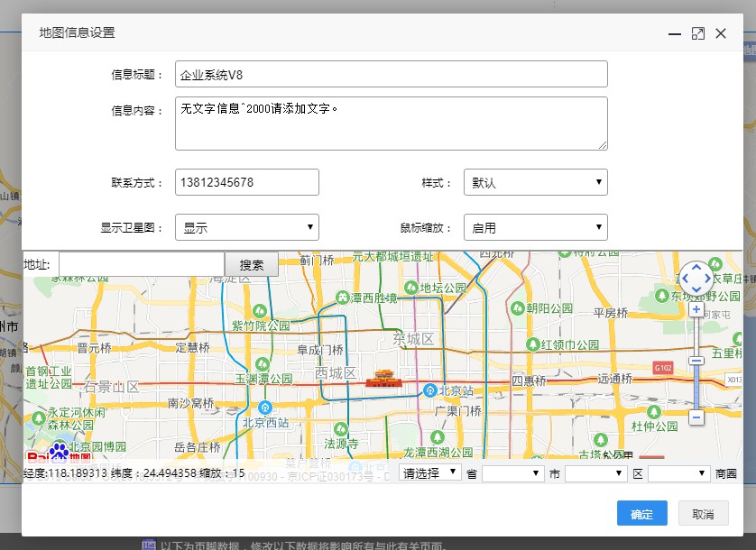Click the 龙潭西湖公园 park marker
The width and height of the screenshot is (756, 550).
tap(438, 437)
